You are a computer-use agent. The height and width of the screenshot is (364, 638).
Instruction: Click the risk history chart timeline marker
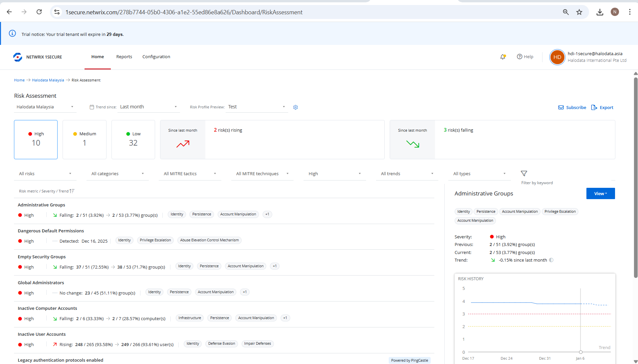(x=580, y=352)
